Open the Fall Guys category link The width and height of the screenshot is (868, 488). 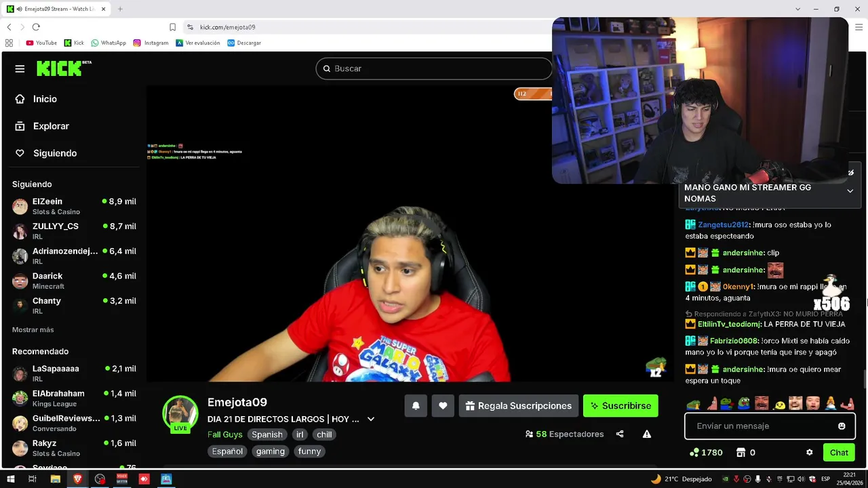point(224,434)
